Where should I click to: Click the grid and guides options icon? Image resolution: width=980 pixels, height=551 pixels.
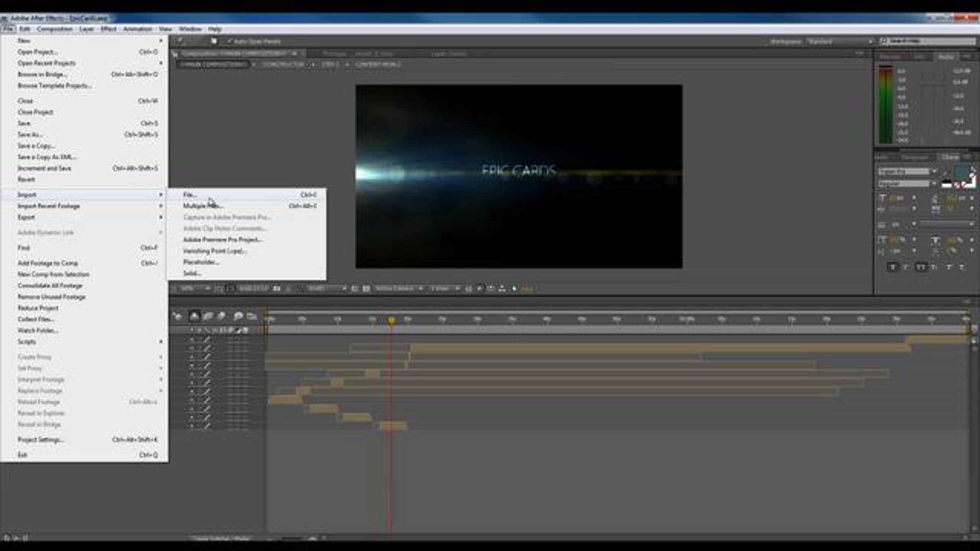(218, 289)
